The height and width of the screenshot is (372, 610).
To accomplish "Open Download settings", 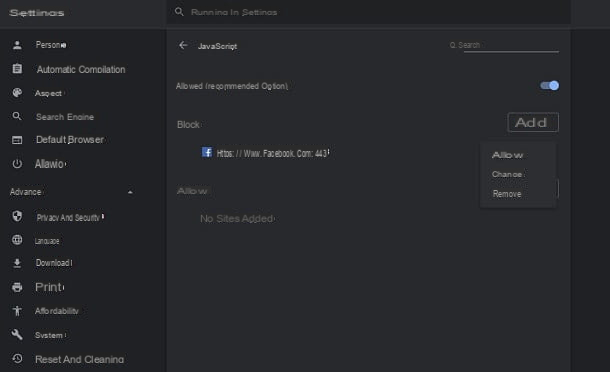I will point(54,263).
